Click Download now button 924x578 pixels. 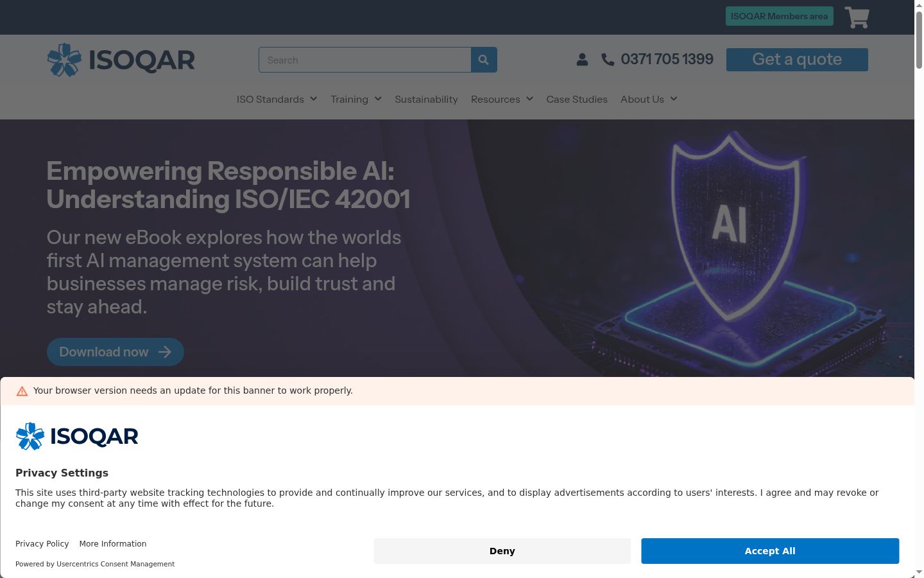point(116,352)
